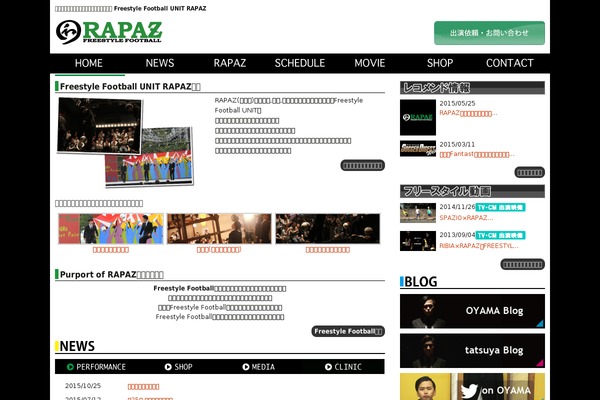This screenshot has height=400, width=600.
Task: Click the arrow icon beside the SHOP tab
Action: (168, 367)
